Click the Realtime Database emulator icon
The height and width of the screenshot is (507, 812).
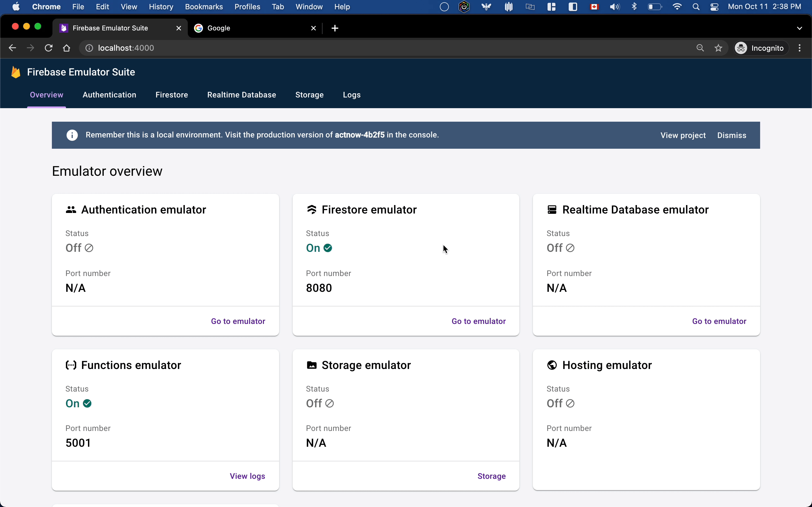click(x=552, y=210)
